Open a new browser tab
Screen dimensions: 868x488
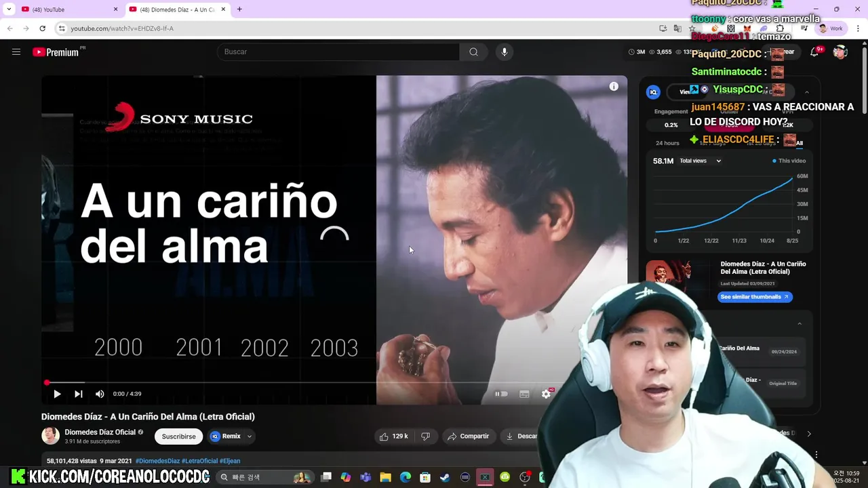(x=239, y=9)
